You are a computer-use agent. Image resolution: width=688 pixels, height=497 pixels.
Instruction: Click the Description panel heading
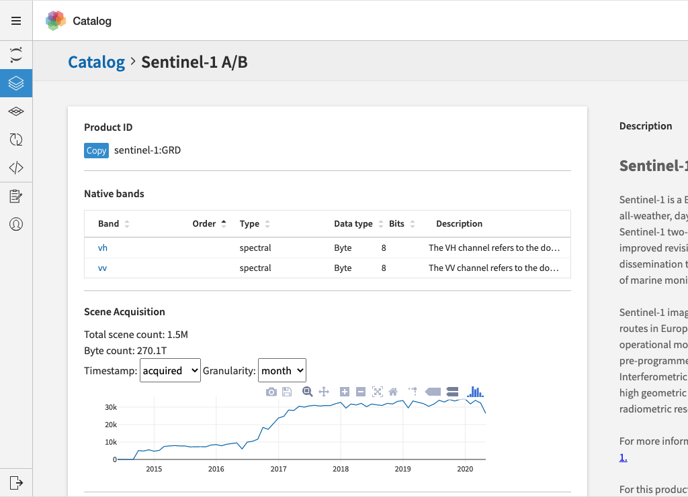(x=645, y=126)
